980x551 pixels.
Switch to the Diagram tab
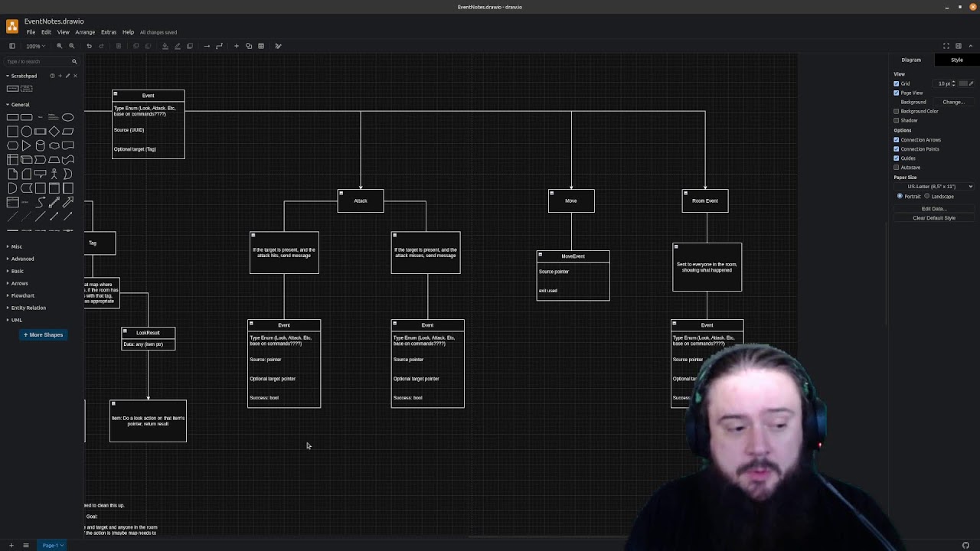911,60
